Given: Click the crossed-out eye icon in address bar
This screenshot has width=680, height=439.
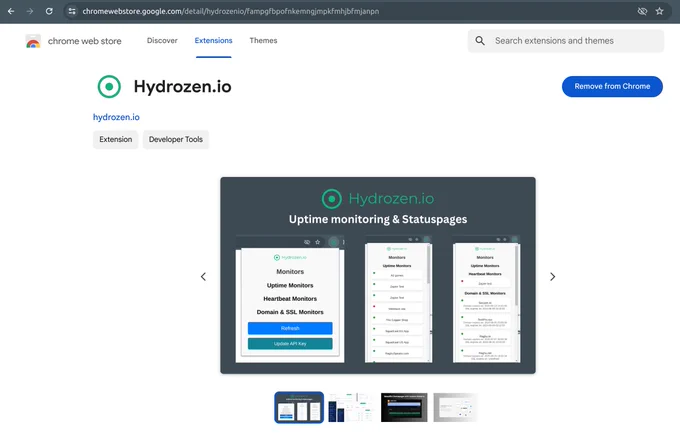Looking at the screenshot, I should (x=642, y=11).
